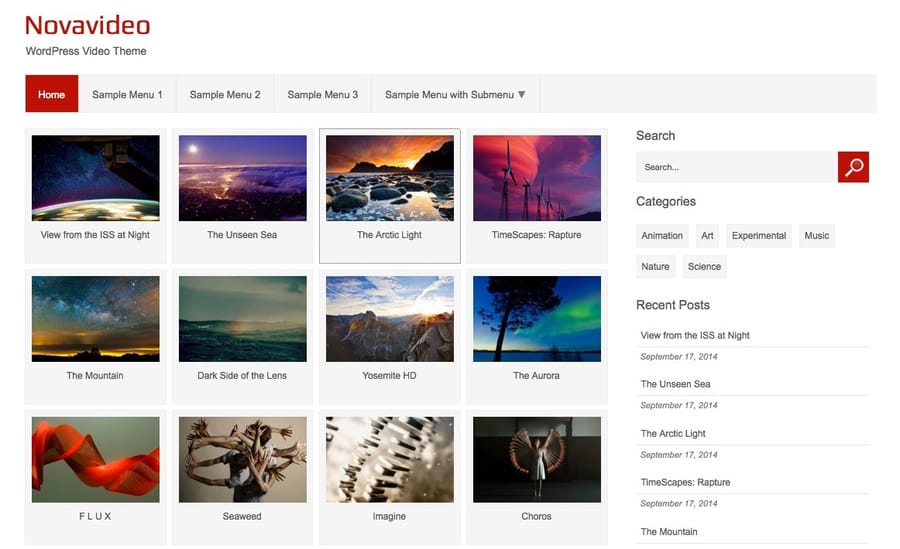Image resolution: width=900 pixels, height=549 pixels.
Task: Open recent post 'The Arctic Light'
Action: [673, 434]
